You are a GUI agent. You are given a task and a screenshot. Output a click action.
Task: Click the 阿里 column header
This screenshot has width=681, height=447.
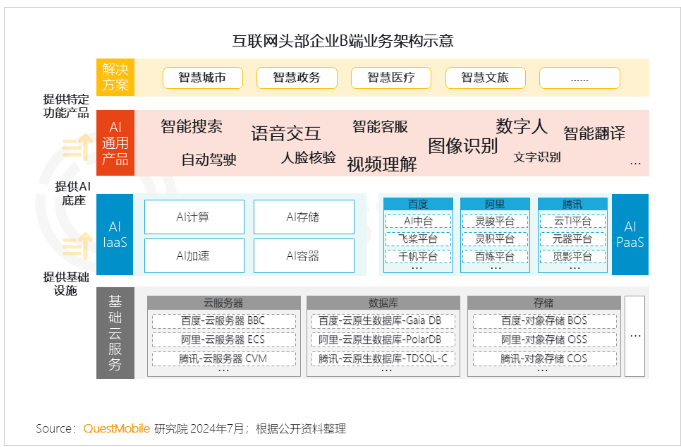[x=495, y=204]
